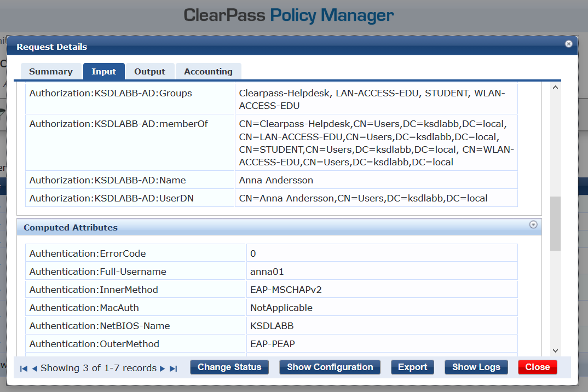Collapse the Computed Attributes section
Image resolution: width=588 pixels, height=392 pixels.
tap(533, 224)
